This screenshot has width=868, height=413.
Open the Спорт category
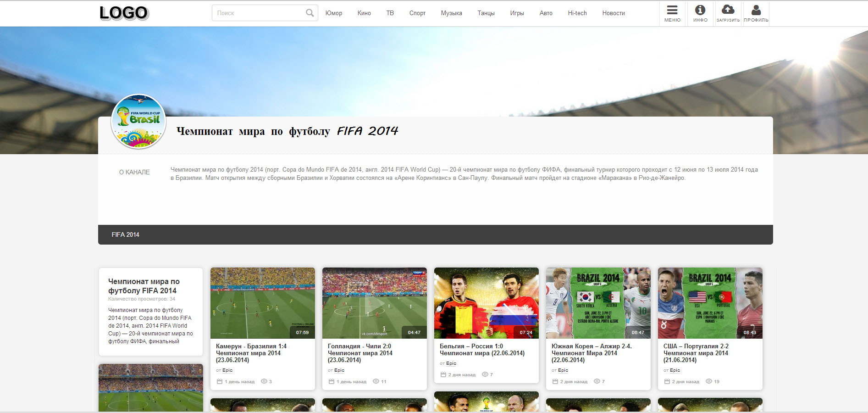[417, 13]
